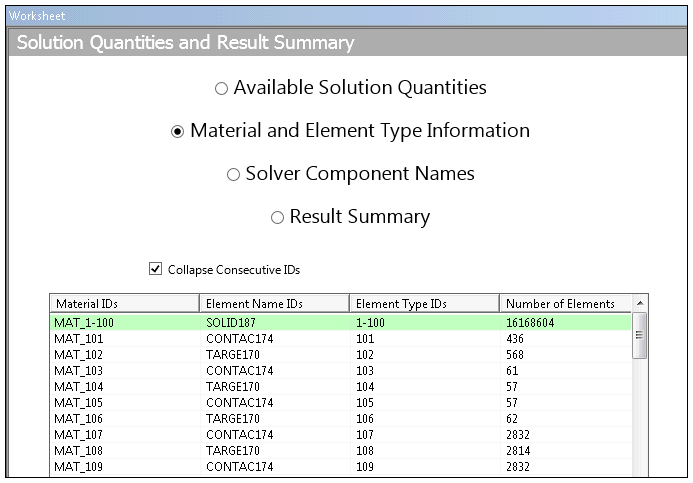Select Available Solution Quantities radio button
This screenshot has height=483, width=693.
click(x=221, y=89)
